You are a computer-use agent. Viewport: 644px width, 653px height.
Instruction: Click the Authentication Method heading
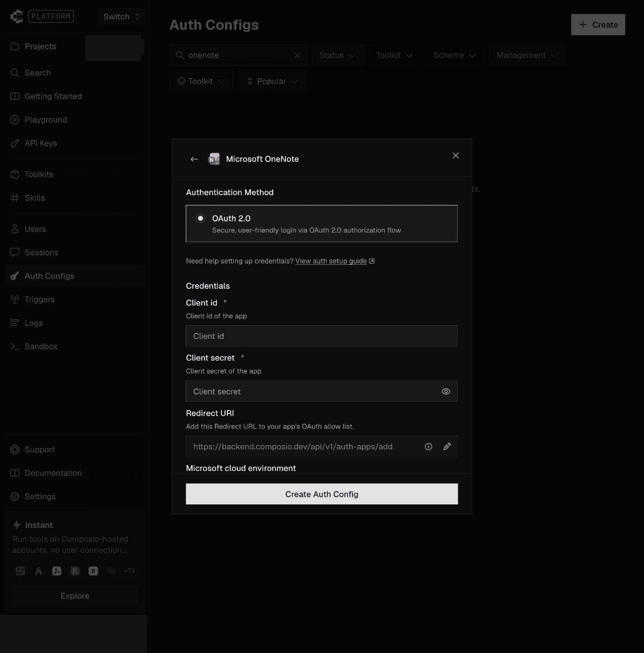coord(230,193)
